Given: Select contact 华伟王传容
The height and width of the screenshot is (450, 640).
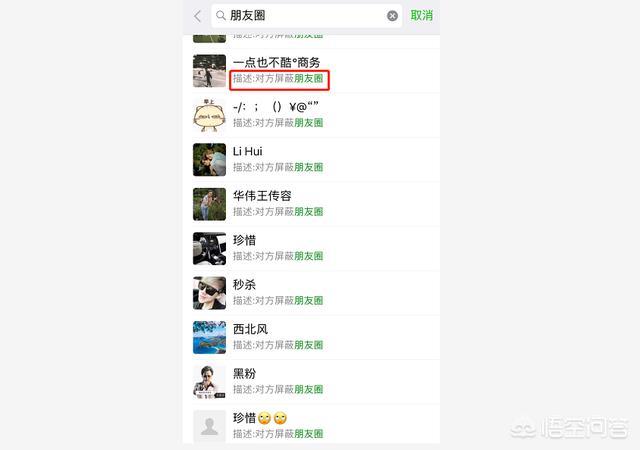Looking at the screenshot, I should [262, 196].
